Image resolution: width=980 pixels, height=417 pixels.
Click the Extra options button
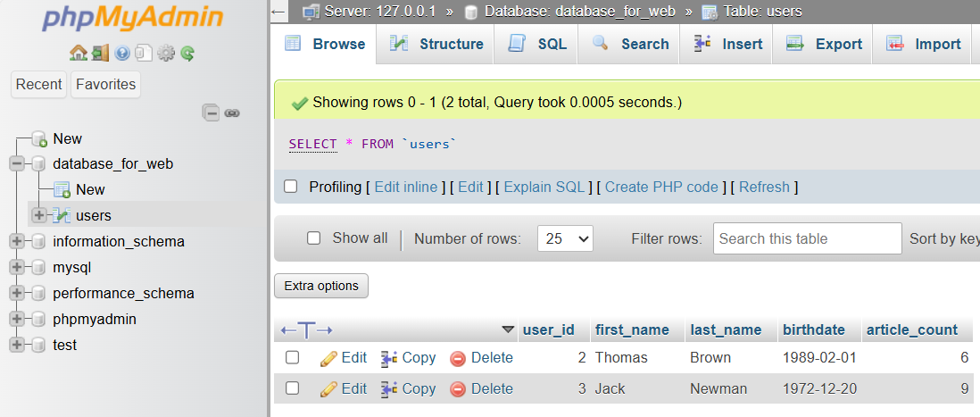pyautogui.click(x=321, y=286)
